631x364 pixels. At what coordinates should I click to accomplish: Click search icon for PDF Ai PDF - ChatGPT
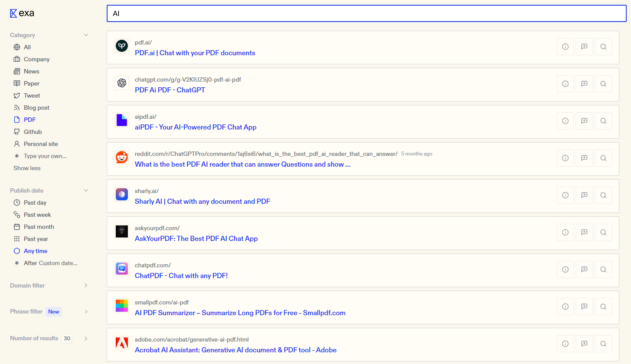[603, 84]
